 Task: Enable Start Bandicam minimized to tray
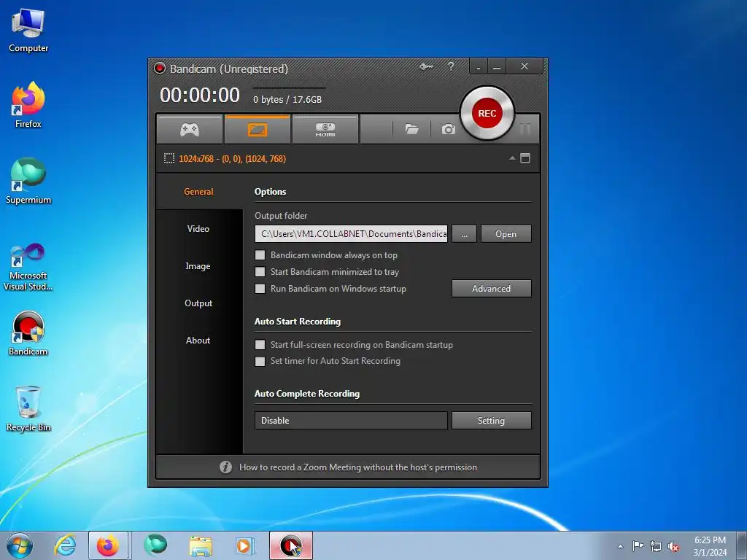click(x=260, y=272)
